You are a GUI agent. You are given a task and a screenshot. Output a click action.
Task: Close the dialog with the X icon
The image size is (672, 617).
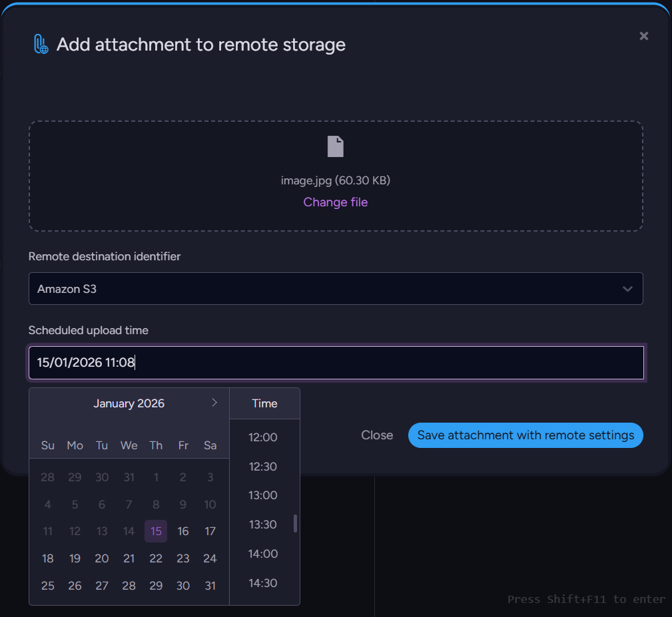click(x=643, y=36)
